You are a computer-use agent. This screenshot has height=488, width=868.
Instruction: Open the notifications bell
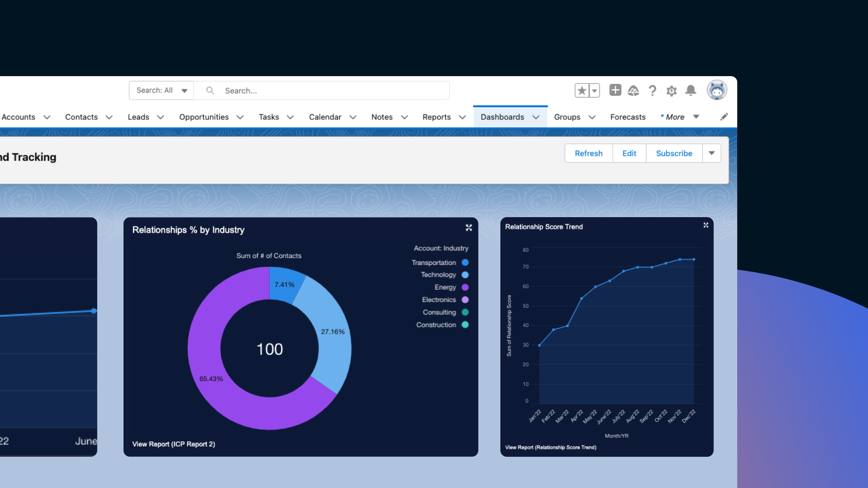tap(690, 91)
